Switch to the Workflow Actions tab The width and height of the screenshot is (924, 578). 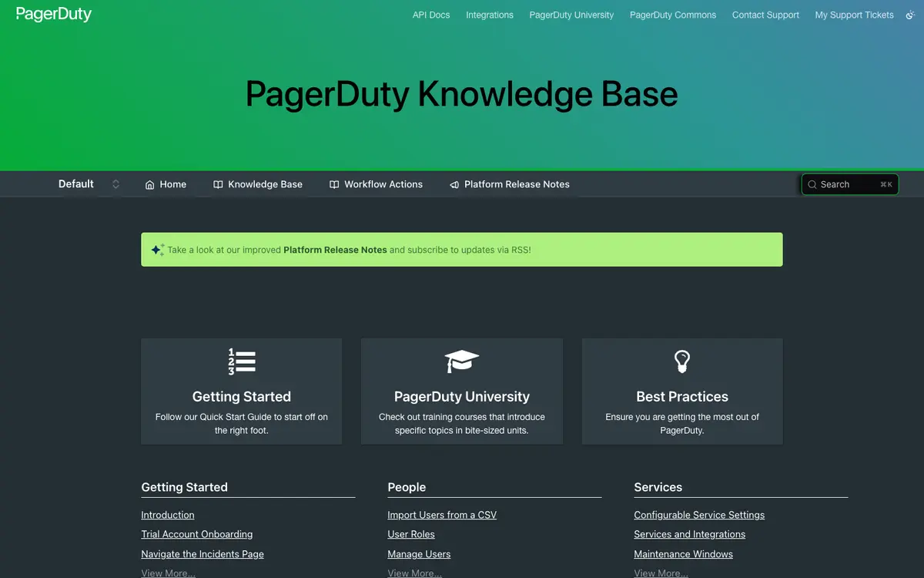pyautogui.click(x=376, y=184)
